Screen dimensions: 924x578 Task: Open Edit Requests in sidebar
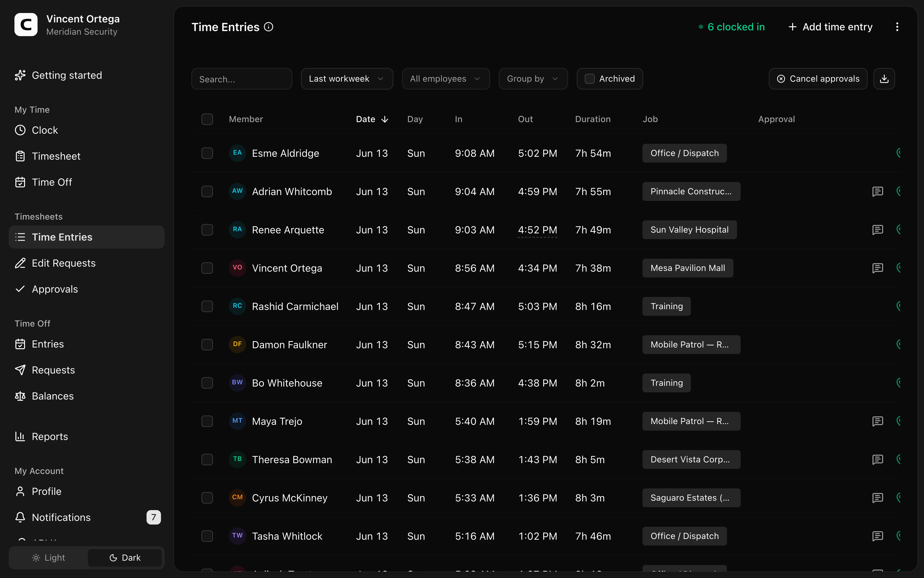click(87, 263)
